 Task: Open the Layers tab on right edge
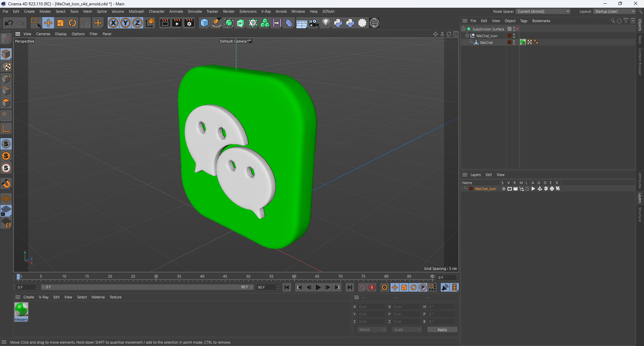click(x=640, y=198)
